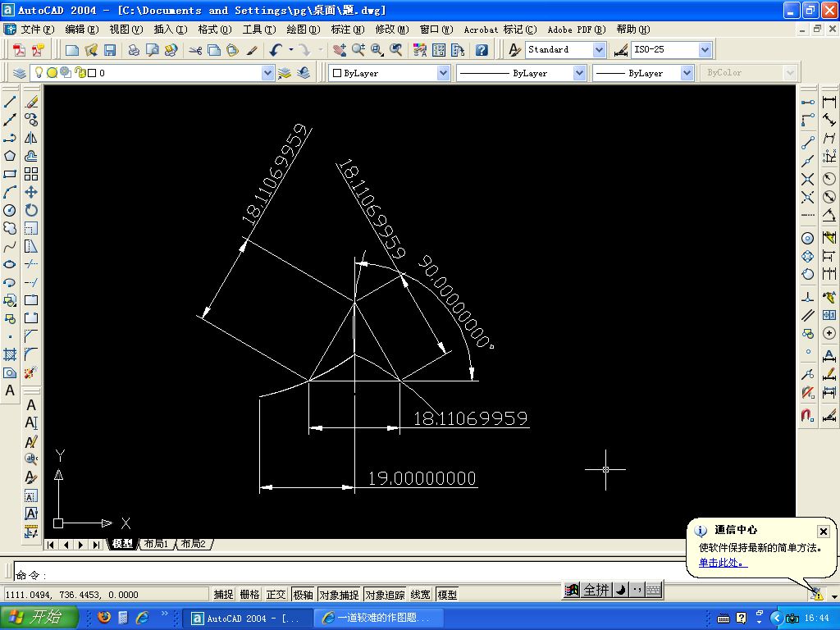Select the Linear Dimension tool
The width and height of the screenshot is (840, 630).
[x=829, y=102]
